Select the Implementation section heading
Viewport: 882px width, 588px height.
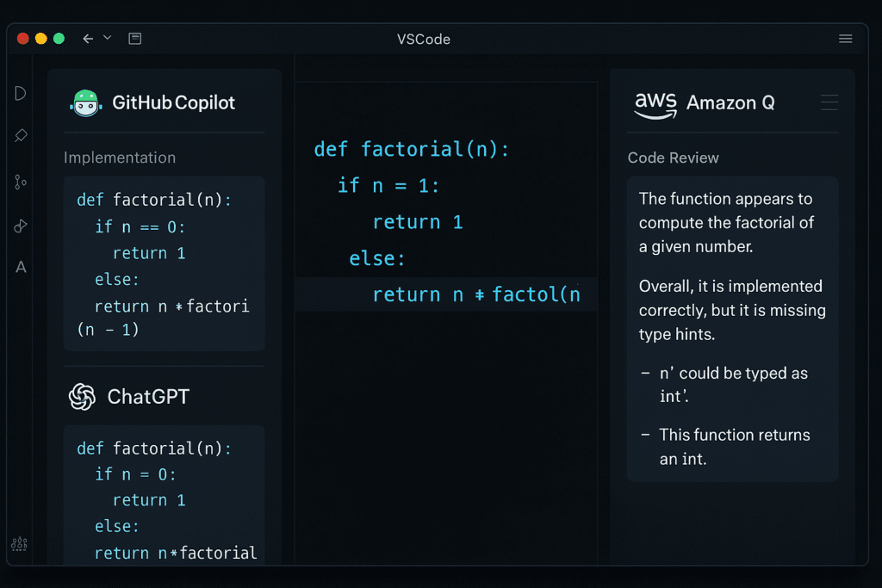[120, 158]
